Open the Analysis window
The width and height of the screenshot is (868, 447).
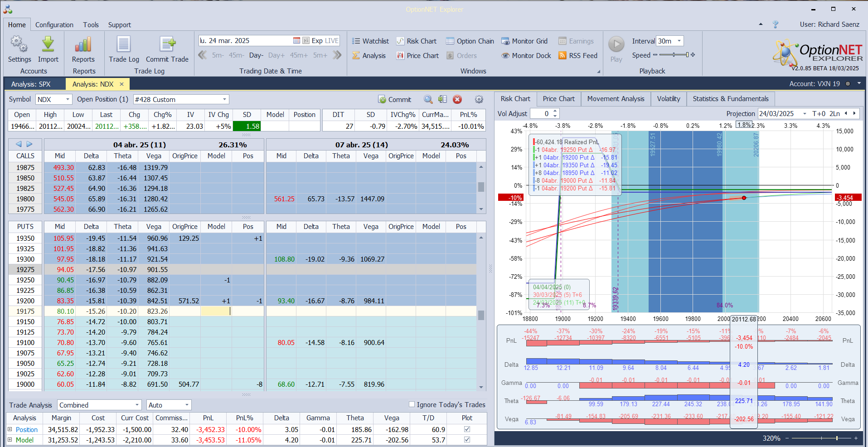coord(369,55)
